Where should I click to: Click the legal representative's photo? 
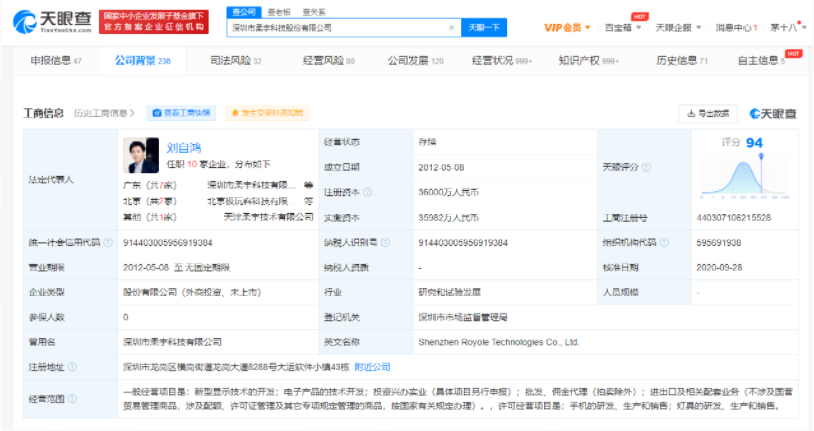point(141,155)
